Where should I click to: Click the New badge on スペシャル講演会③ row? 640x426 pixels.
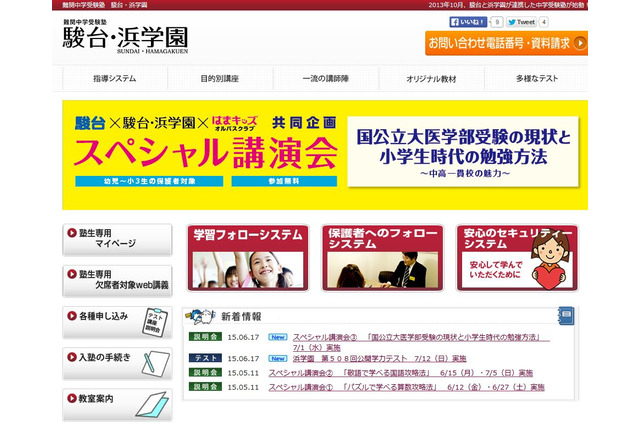coord(278,337)
